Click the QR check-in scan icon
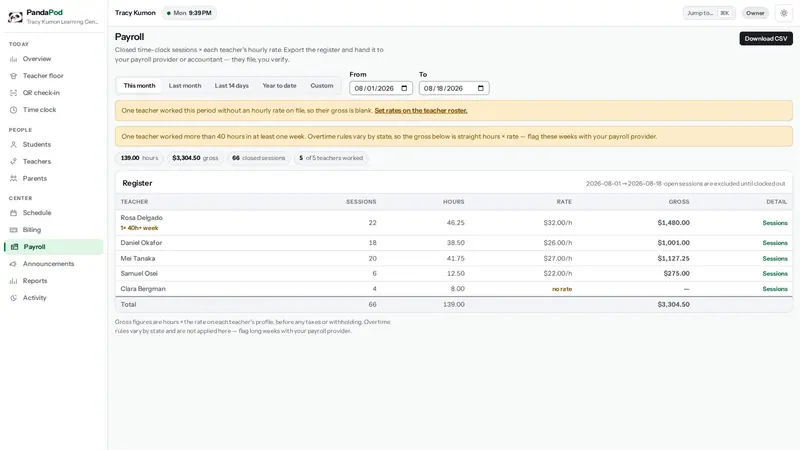Image resolution: width=800 pixels, height=450 pixels. click(13, 93)
